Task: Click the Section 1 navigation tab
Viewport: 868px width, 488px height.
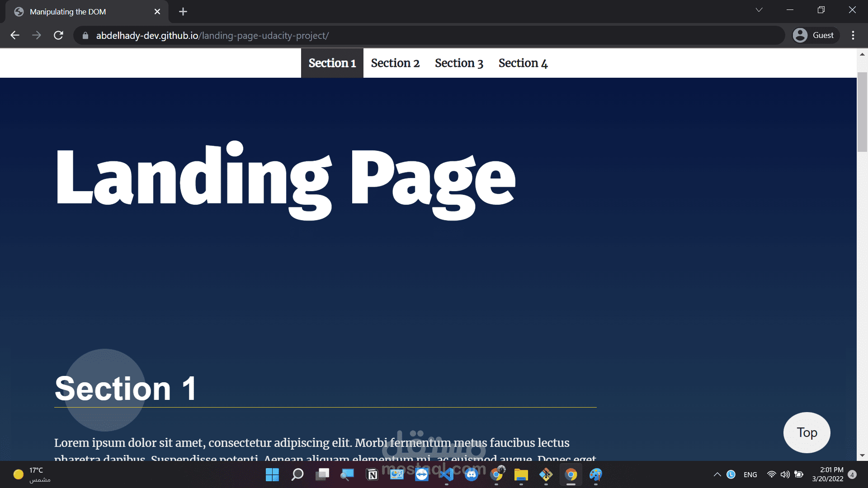Action: (331, 63)
